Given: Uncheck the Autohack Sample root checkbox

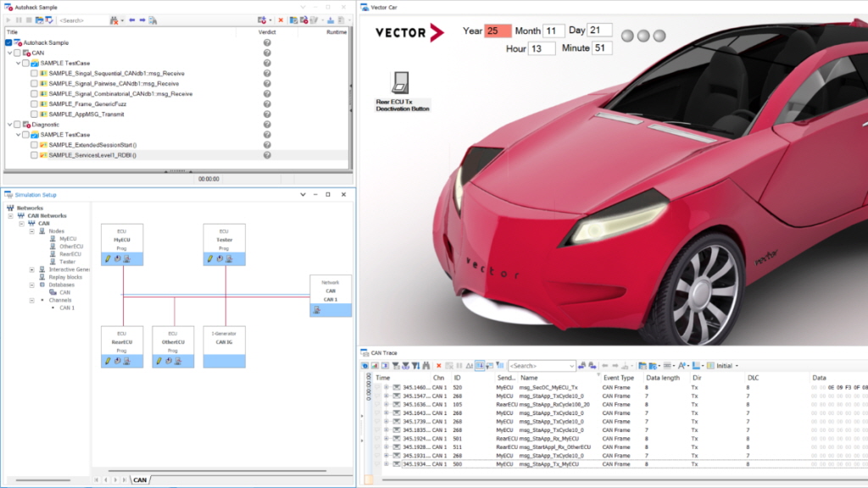Looking at the screenshot, I should [8, 42].
